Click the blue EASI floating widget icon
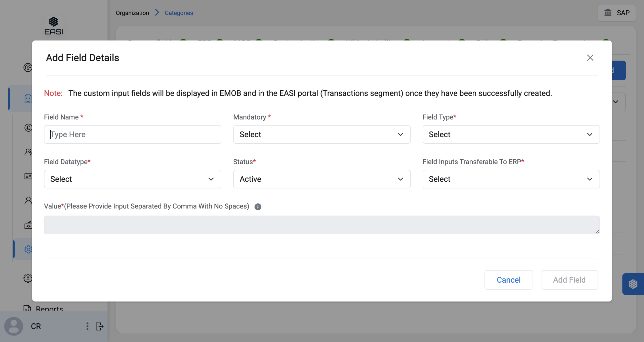644x342 pixels. point(633,284)
